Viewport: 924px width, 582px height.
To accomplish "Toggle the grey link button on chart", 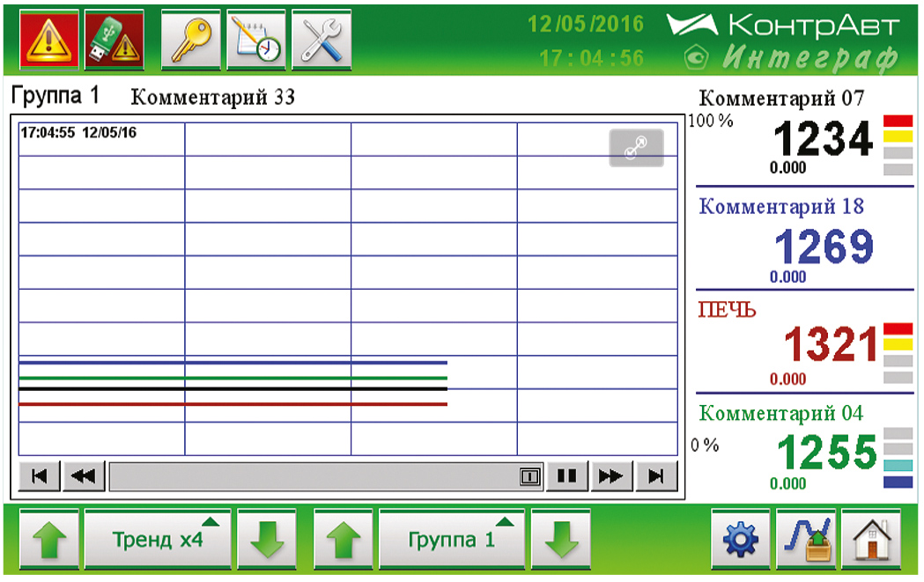I will click(636, 148).
